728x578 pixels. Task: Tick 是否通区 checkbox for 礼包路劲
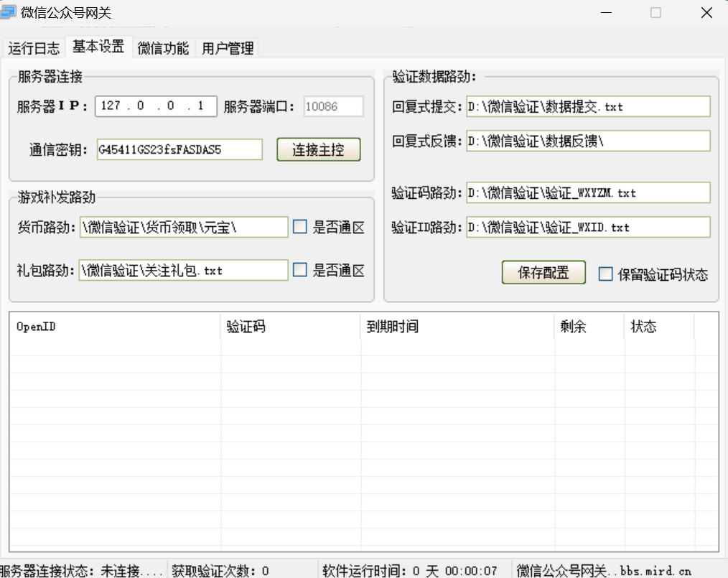click(x=300, y=270)
